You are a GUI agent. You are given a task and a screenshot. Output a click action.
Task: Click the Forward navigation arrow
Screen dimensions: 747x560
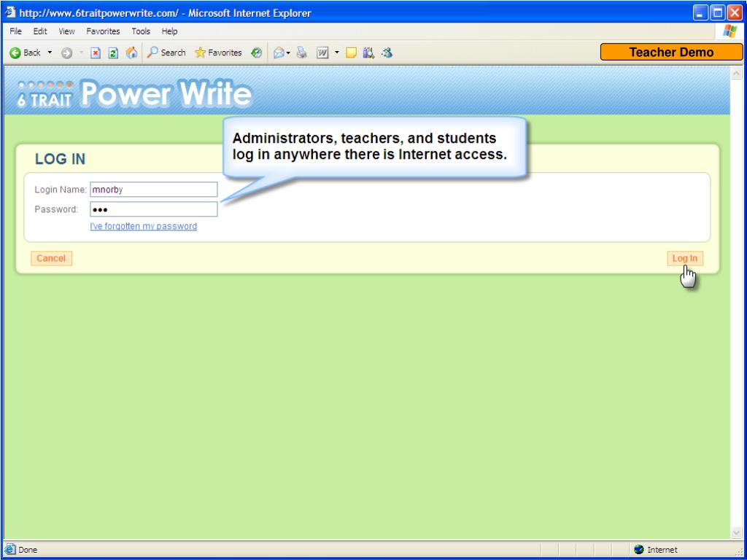pyautogui.click(x=66, y=52)
